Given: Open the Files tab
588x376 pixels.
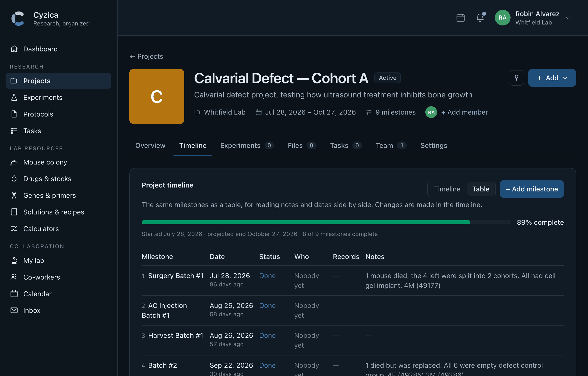Looking at the screenshot, I should click(x=302, y=145).
